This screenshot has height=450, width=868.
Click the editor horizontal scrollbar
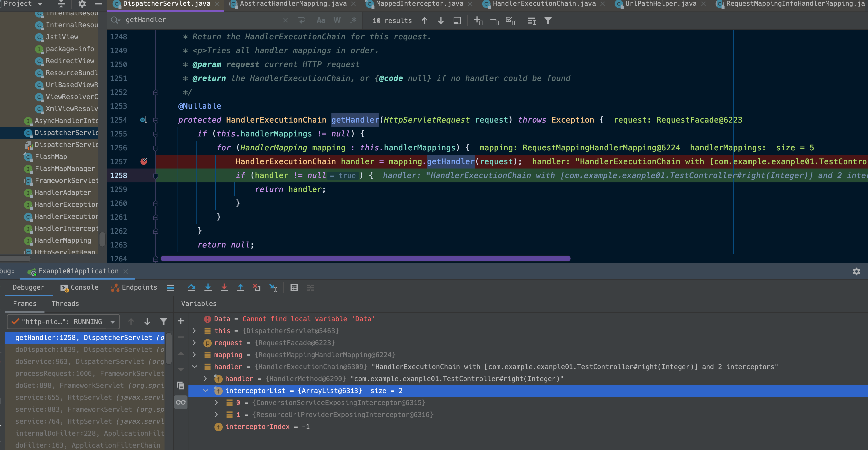coord(365,259)
